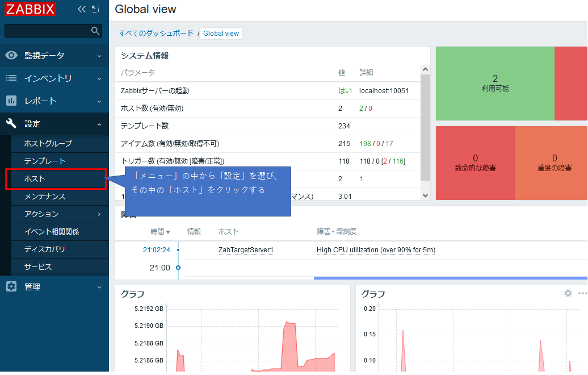Open the 管理 menu section
This screenshot has width=588, height=375.
[54, 286]
